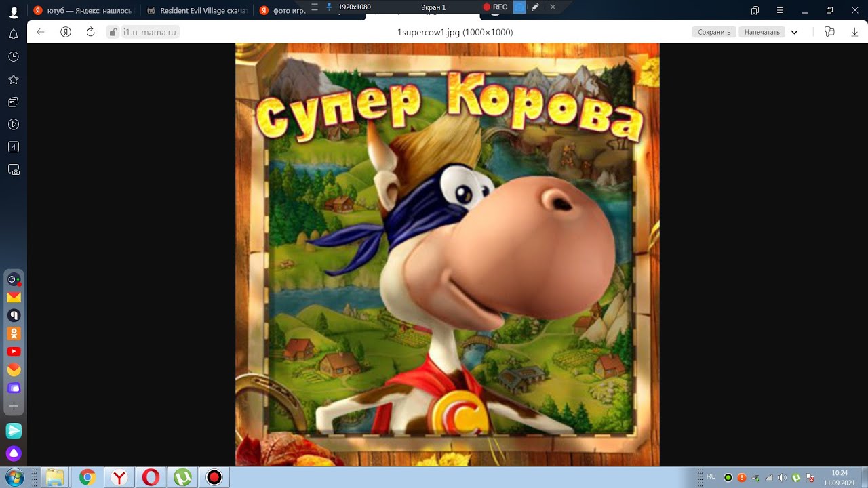Open bookmarks star in sidebar
Viewport: 868px width, 488px height.
click(14, 79)
